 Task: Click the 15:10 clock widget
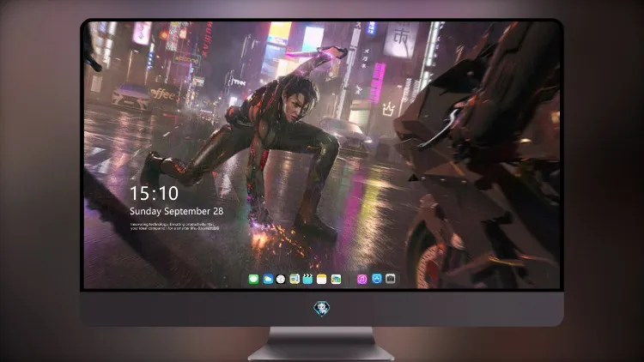(x=155, y=193)
